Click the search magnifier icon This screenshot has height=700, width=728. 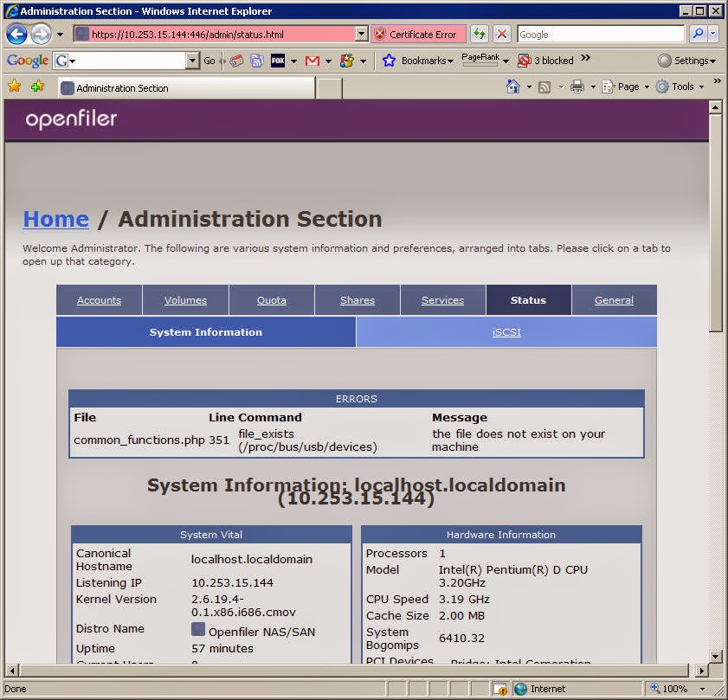[698, 34]
